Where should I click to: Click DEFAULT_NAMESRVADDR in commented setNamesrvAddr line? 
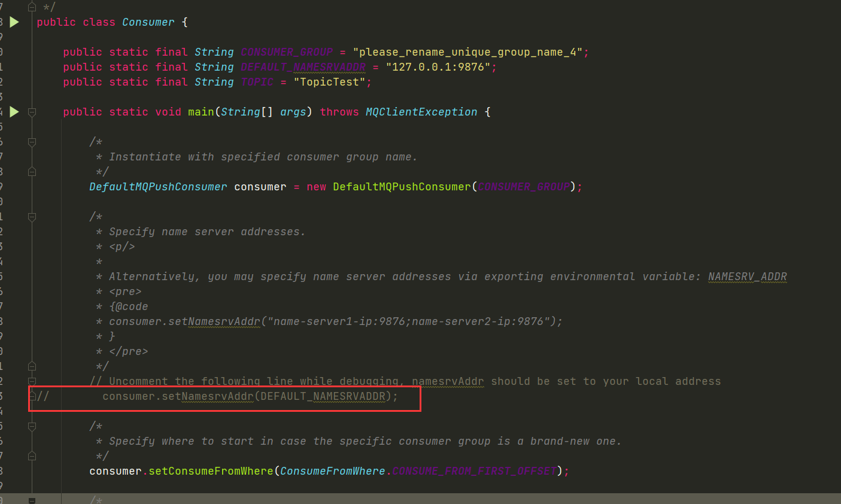pos(323,396)
